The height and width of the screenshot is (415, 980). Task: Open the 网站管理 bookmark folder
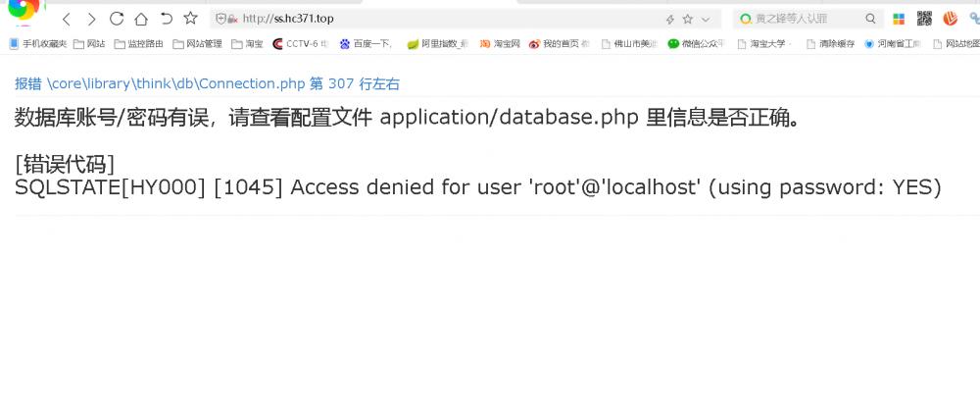(x=198, y=44)
